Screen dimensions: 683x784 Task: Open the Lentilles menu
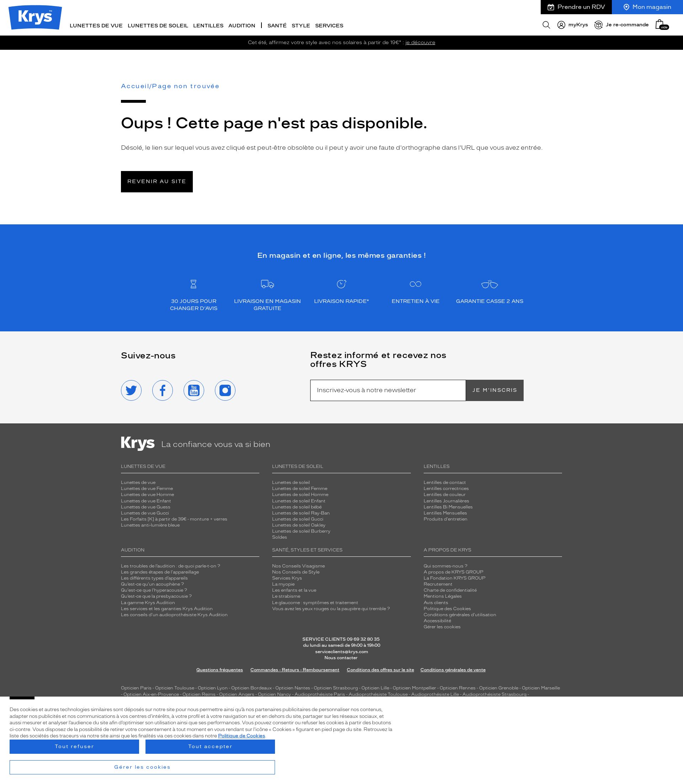[x=208, y=26]
